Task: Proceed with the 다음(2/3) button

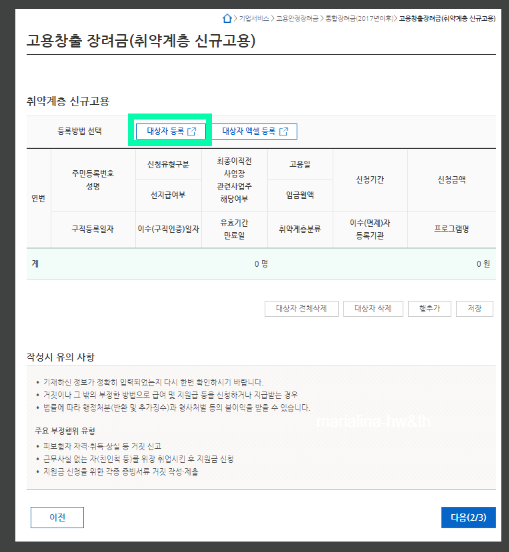Action: click(468, 517)
